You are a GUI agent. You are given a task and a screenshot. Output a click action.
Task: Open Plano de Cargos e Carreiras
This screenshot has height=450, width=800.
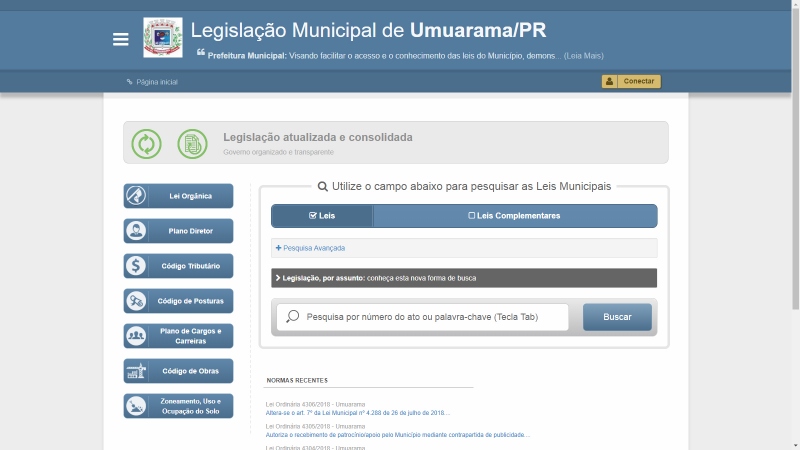pyautogui.click(x=178, y=336)
